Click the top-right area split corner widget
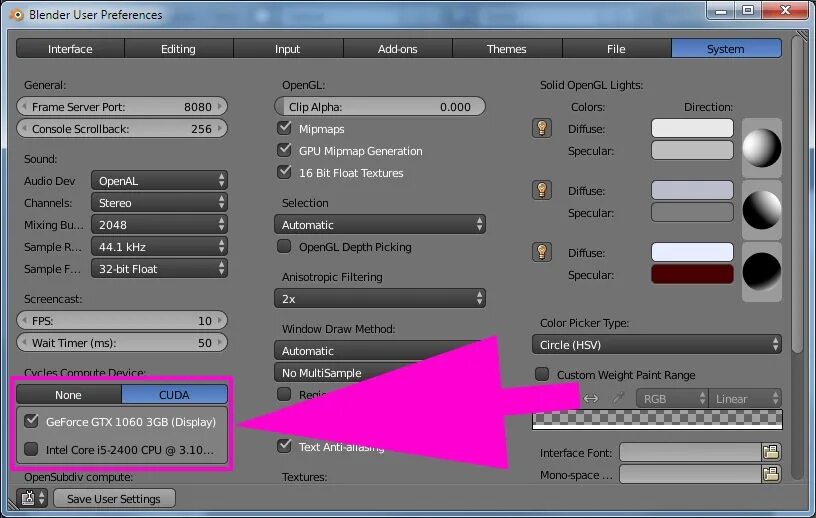The image size is (816, 518). pos(802,37)
